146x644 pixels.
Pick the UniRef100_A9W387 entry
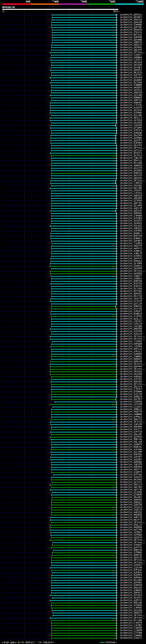point(131,103)
